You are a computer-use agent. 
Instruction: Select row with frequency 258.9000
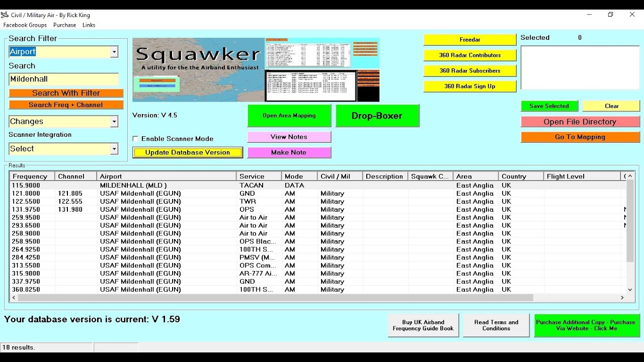click(318, 234)
